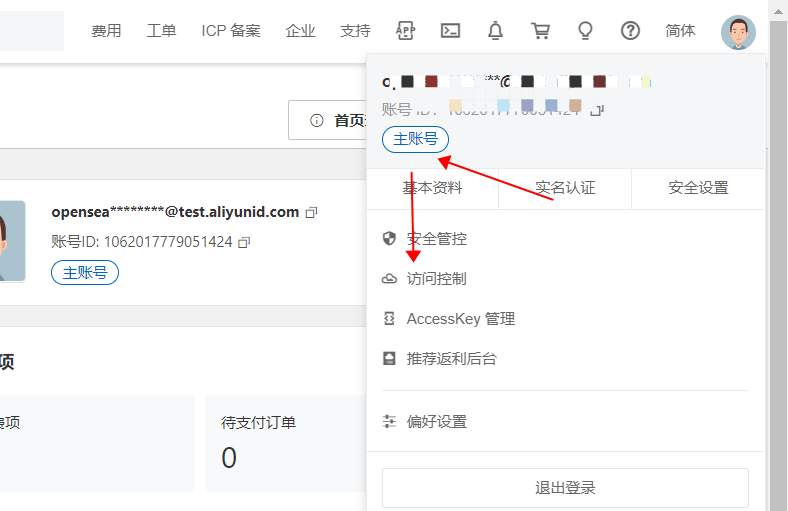Image resolution: width=788 pixels, height=511 pixels.
Task: Open the 企业 menu
Action: pos(300,31)
